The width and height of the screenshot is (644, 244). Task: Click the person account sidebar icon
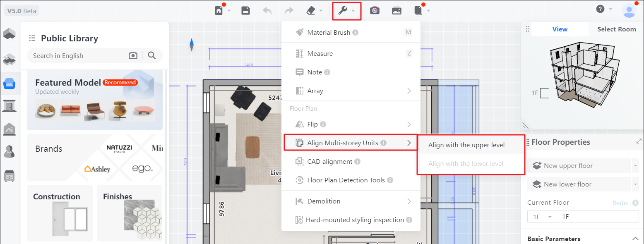9,152
